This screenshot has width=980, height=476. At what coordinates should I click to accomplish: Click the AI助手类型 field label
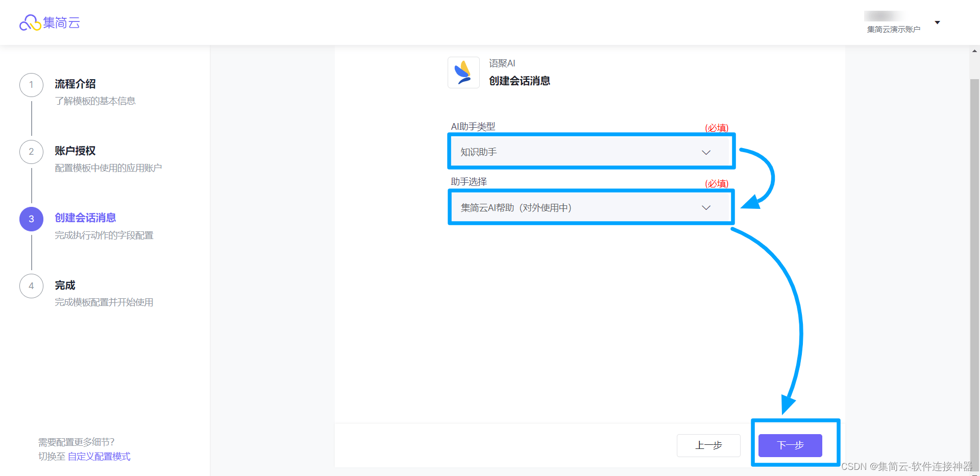coord(473,127)
